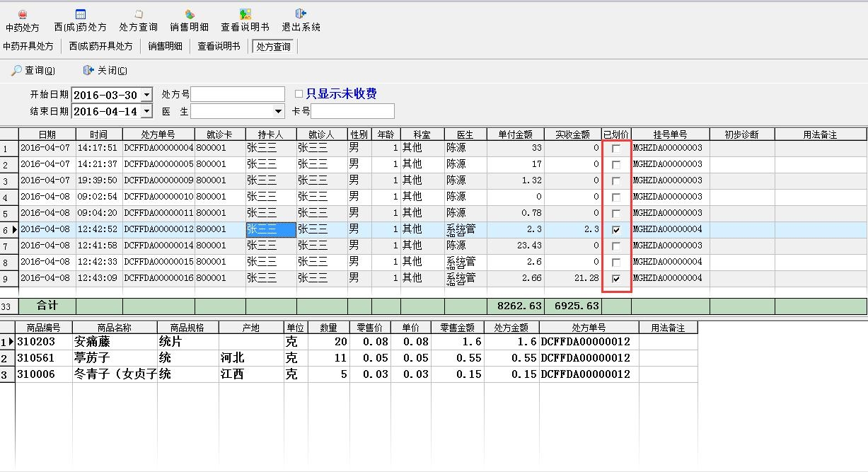
Task: Click the 零售金额 column header
Action: [456, 328]
